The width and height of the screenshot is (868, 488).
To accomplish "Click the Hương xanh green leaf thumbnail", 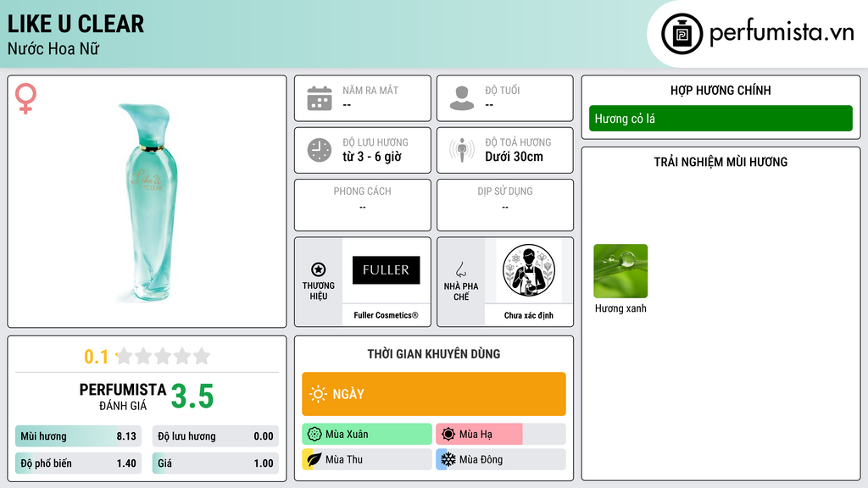I will click(x=620, y=271).
